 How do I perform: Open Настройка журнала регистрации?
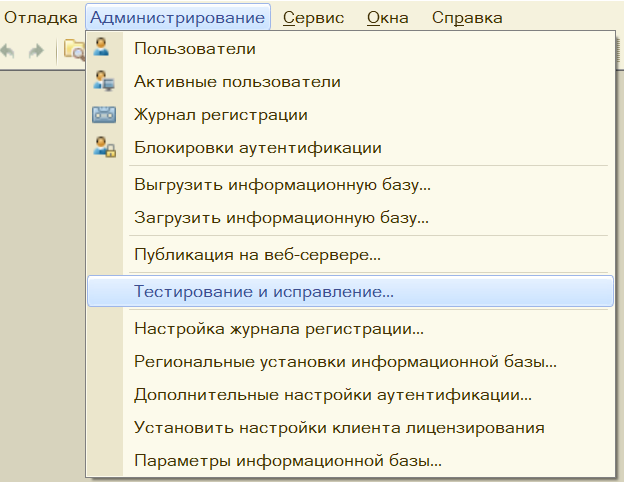pos(350,329)
